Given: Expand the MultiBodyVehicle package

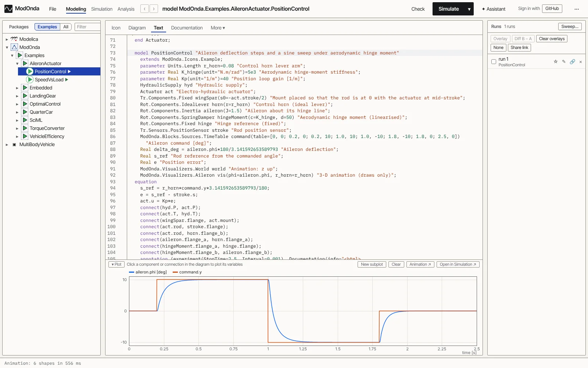Looking at the screenshot, I should pyautogui.click(x=7, y=145).
